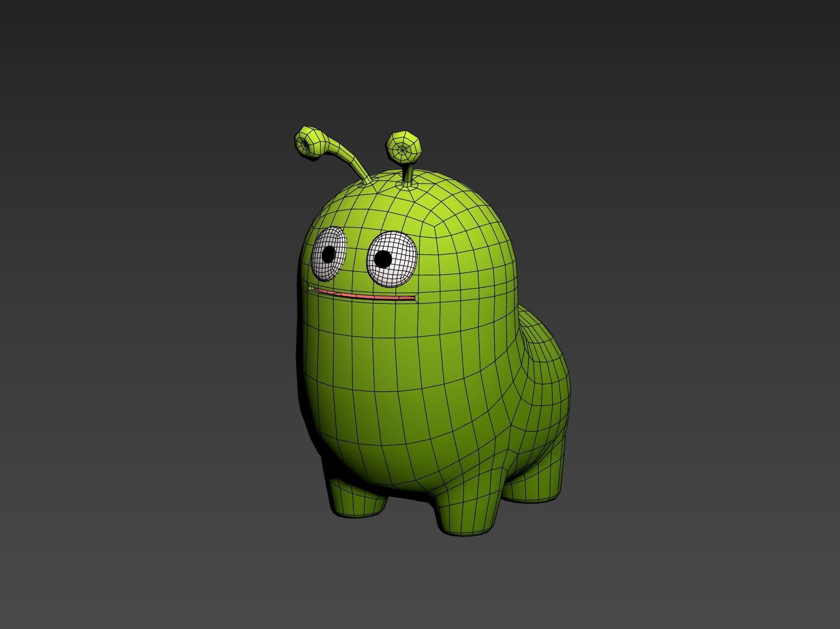Click the black pupil of the right eye
Image resolution: width=840 pixels, height=629 pixels.
coord(383,259)
